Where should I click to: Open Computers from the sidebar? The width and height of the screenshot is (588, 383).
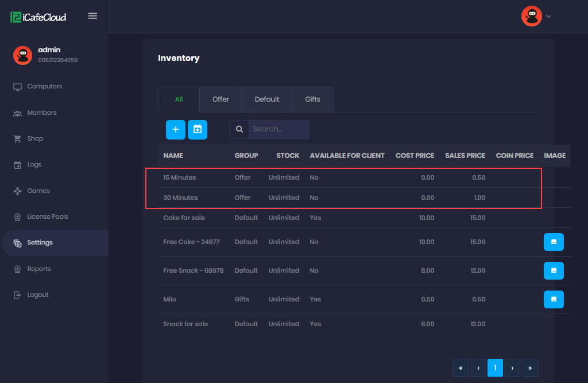44,87
